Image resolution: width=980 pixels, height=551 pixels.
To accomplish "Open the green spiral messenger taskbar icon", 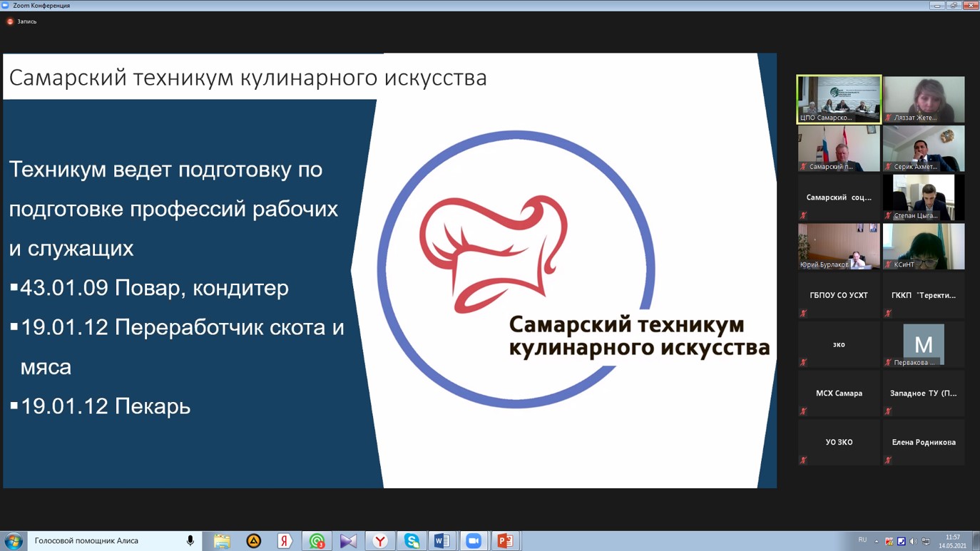I will point(317,541).
